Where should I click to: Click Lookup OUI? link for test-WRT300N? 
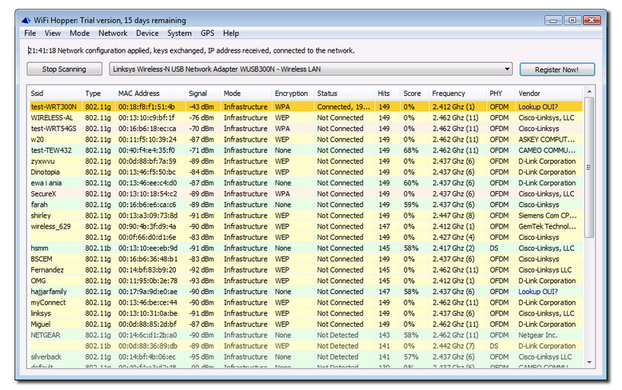(538, 107)
